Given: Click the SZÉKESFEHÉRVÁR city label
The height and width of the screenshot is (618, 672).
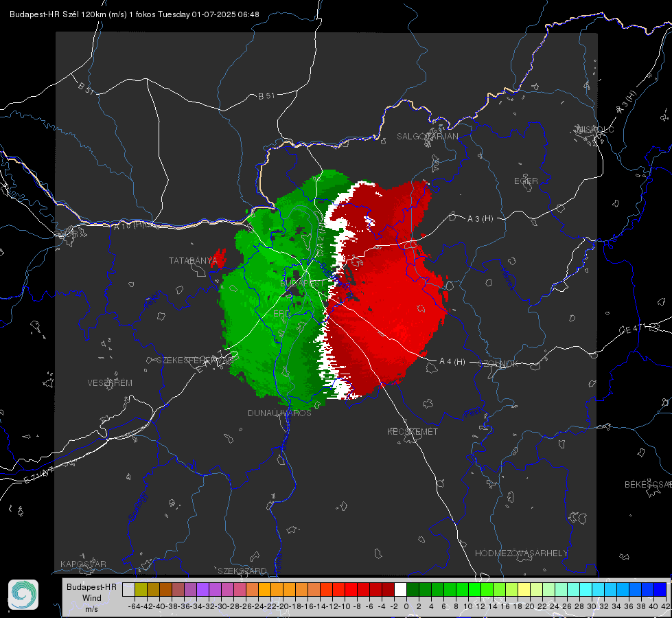Looking at the screenshot, I should pos(194,360).
